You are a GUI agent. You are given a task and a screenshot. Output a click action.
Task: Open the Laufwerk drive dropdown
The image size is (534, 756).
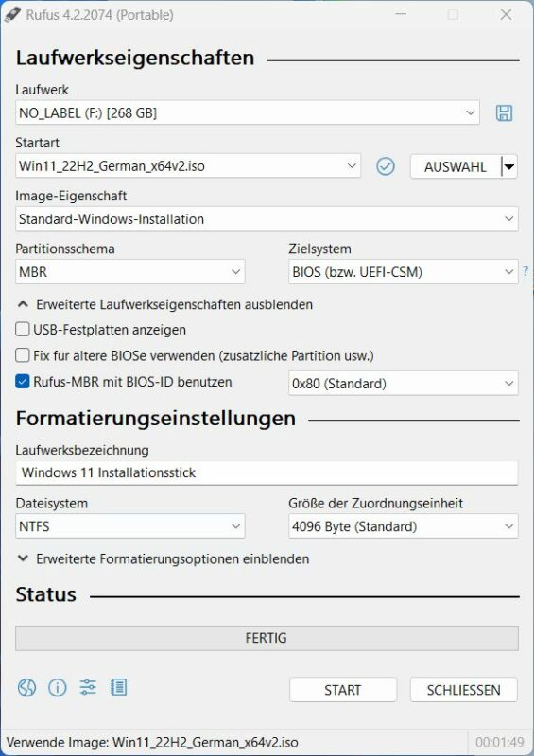click(248, 112)
